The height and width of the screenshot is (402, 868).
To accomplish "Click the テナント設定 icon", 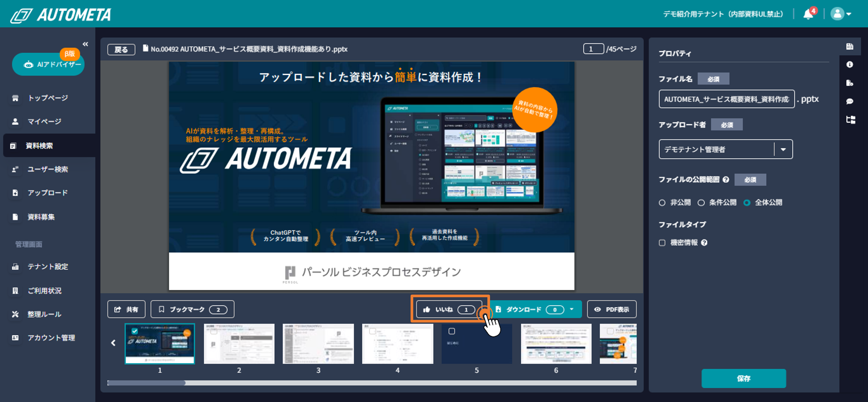I will pyautogui.click(x=15, y=267).
